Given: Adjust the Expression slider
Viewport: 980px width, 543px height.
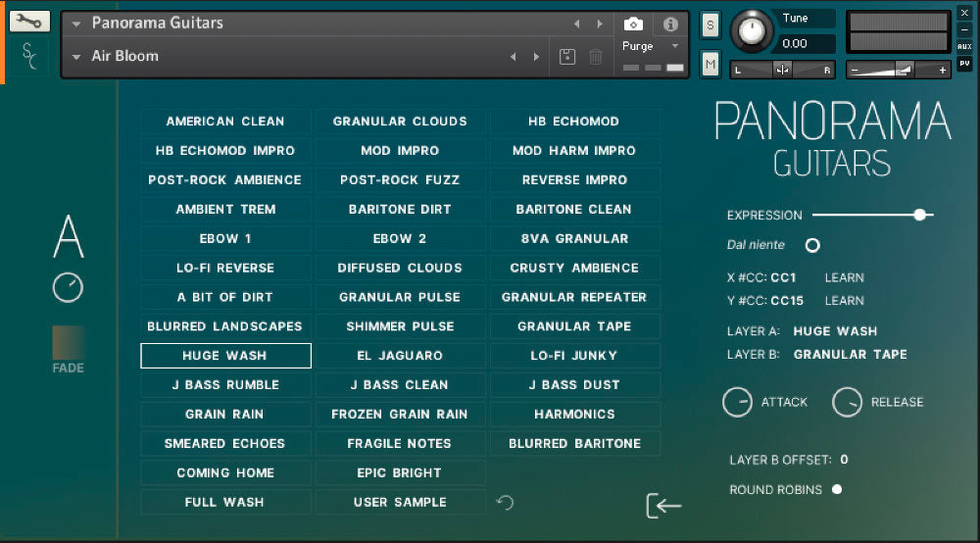Looking at the screenshot, I should (872, 215).
